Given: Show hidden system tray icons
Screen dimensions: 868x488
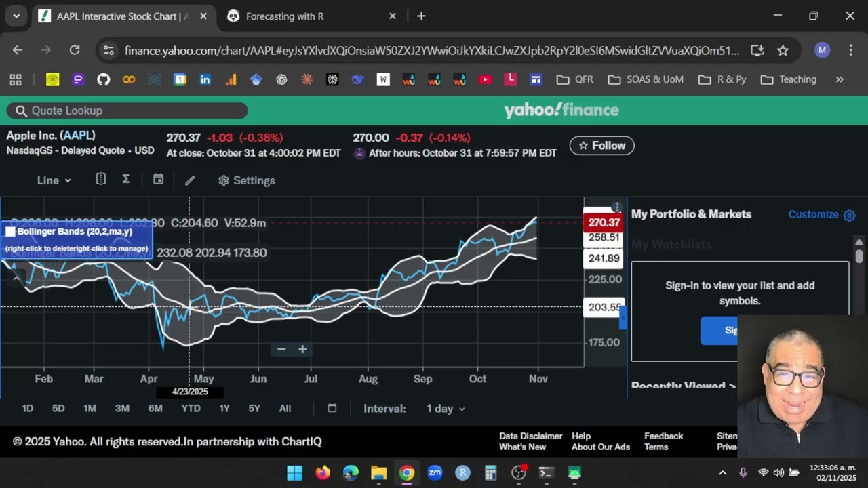Looking at the screenshot, I should pos(723,473).
